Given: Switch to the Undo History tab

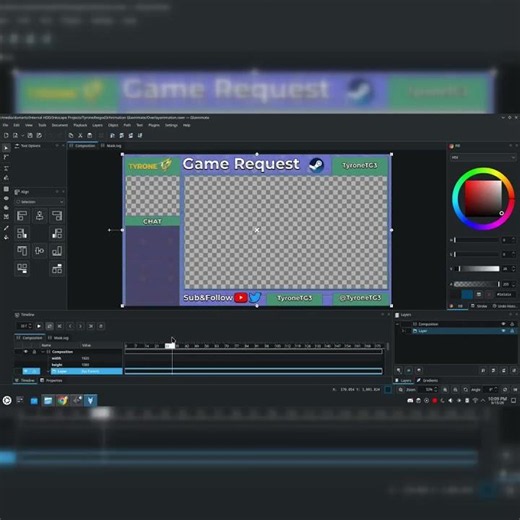Looking at the screenshot, I should [504, 306].
